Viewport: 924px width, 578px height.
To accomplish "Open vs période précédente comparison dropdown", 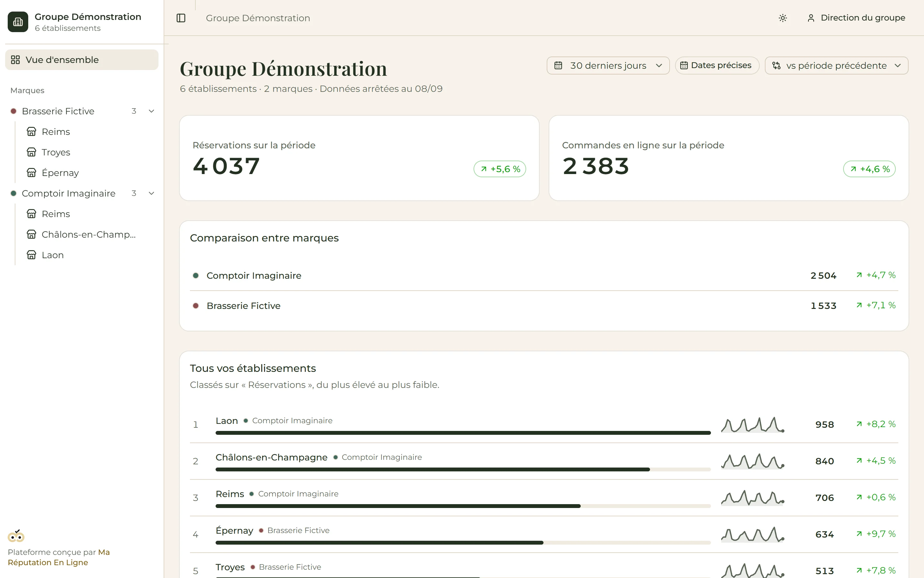I will click(x=836, y=66).
